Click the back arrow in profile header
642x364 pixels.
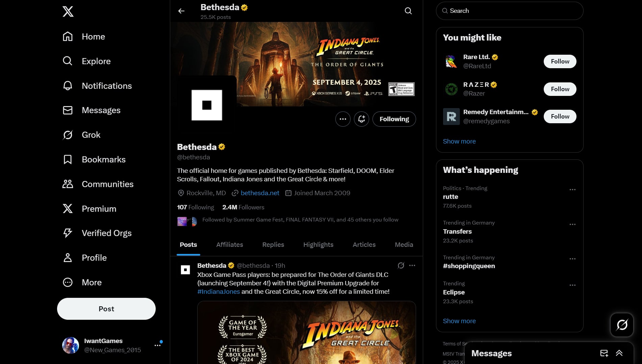pos(181,11)
